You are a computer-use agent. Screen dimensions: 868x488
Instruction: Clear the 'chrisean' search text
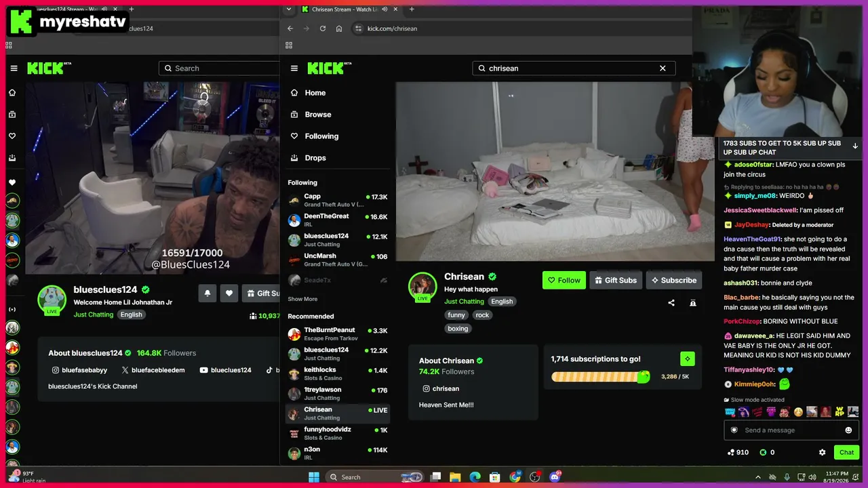[x=663, y=68]
